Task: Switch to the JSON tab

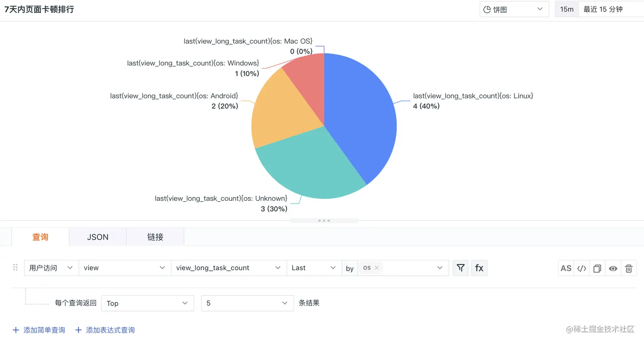Action: coord(98,237)
